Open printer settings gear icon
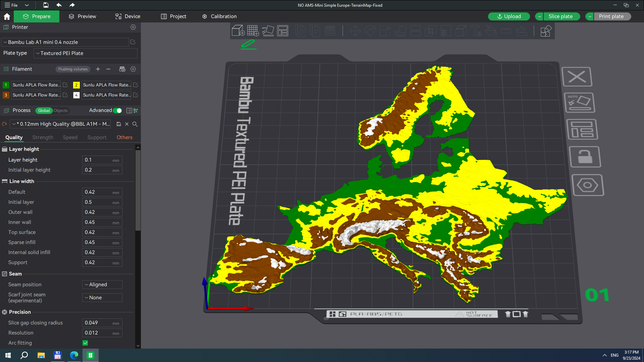The width and height of the screenshot is (644, 362). tap(133, 27)
